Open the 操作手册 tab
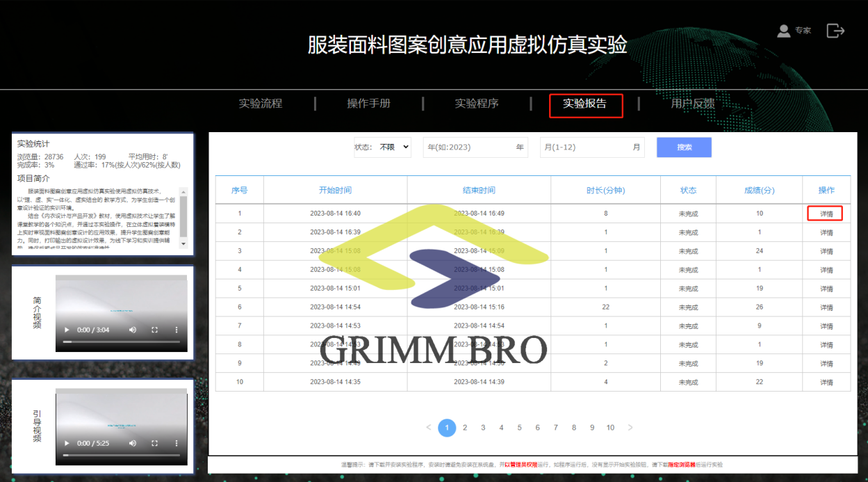This screenshot has width=868, height=482. [x=369, y=104]
